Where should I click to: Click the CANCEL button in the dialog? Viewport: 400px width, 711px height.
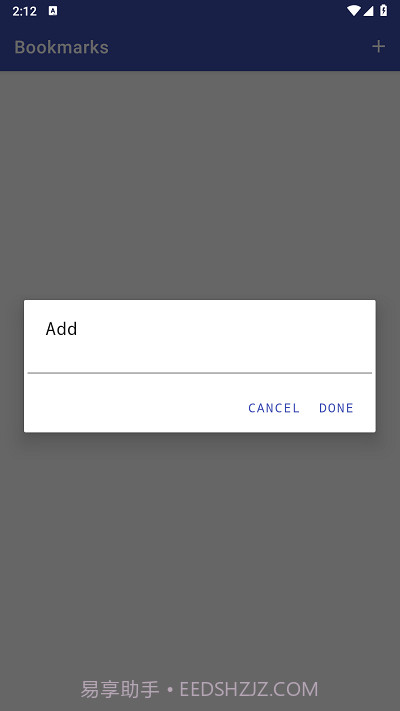click(x=274, y=408)
